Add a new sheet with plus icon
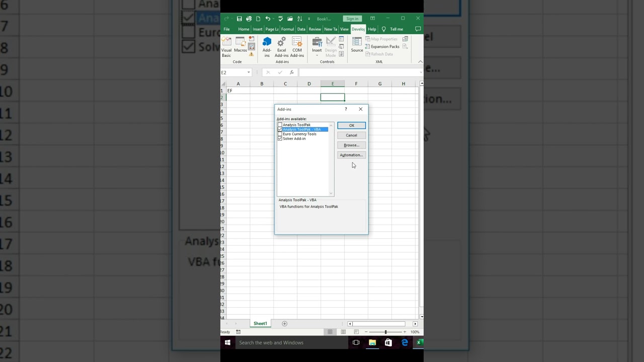This screenshot has width=644, height=362. point(284,324)
